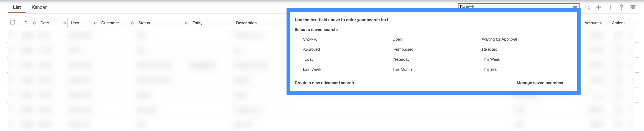
Task: Click the plus icon to add record
Action: point(598,7)
